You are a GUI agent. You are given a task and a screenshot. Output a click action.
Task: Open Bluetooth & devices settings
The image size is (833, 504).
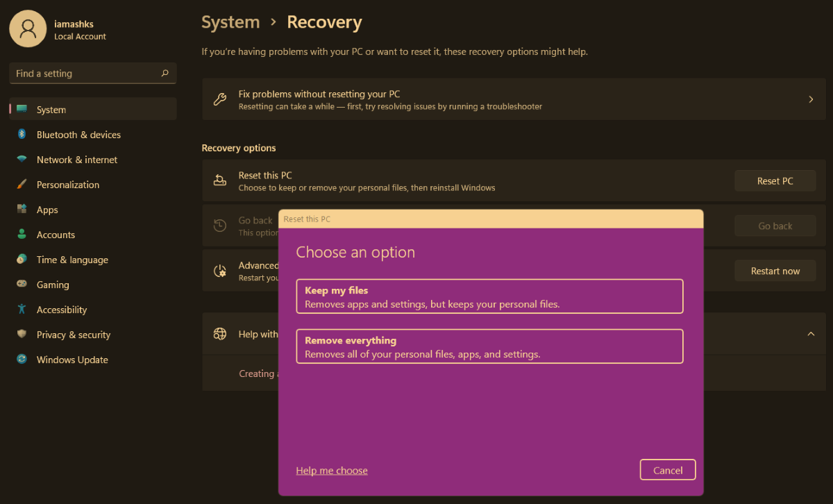[93, 135]
